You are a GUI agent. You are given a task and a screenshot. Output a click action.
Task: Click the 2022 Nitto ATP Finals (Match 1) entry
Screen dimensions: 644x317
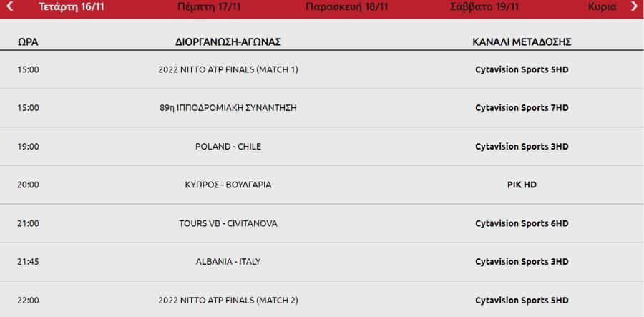[228, 70]
